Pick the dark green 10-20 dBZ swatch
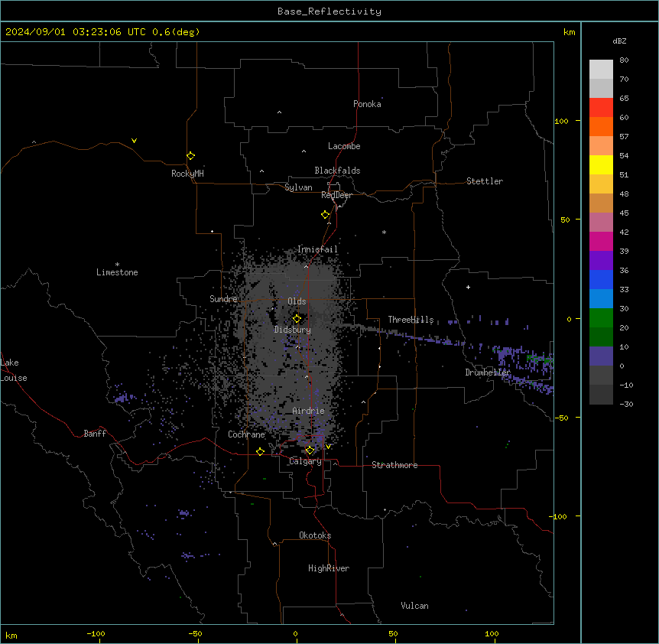 601,337
